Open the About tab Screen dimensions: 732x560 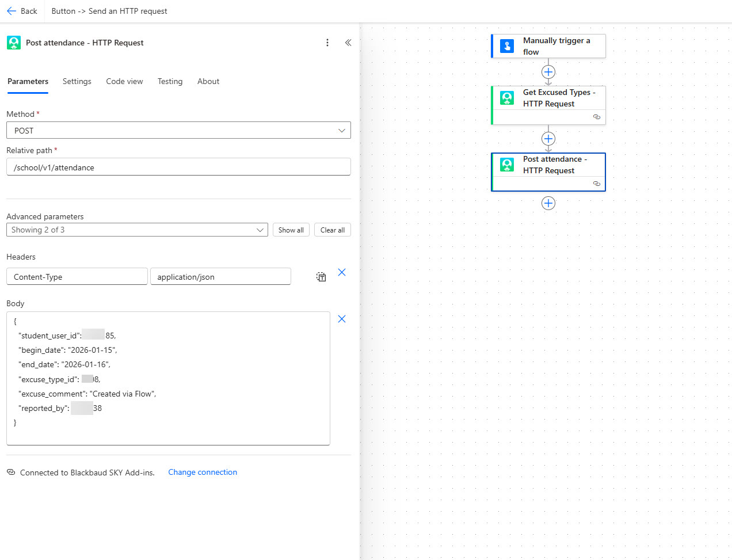208,81
